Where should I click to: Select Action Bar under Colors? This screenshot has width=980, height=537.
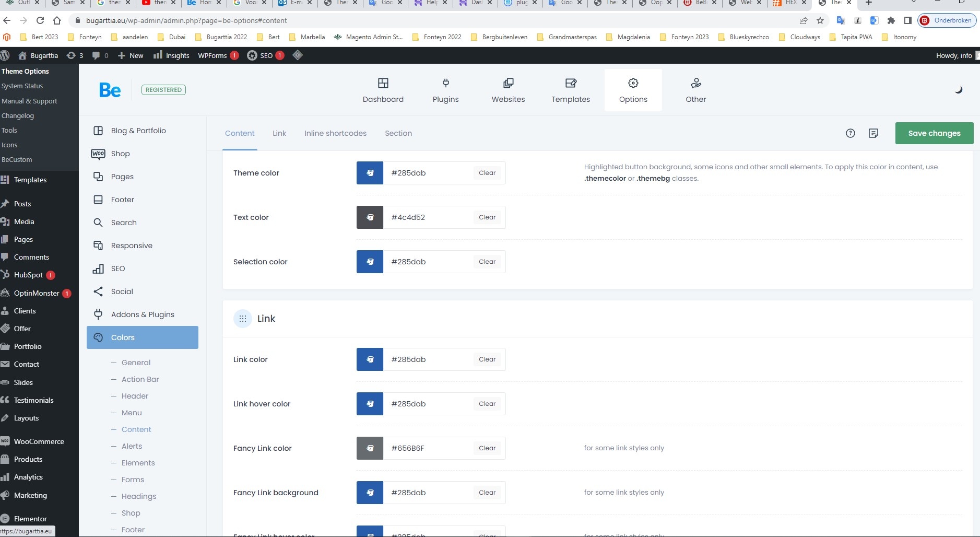pyautogui.click(x=140, y=379)
